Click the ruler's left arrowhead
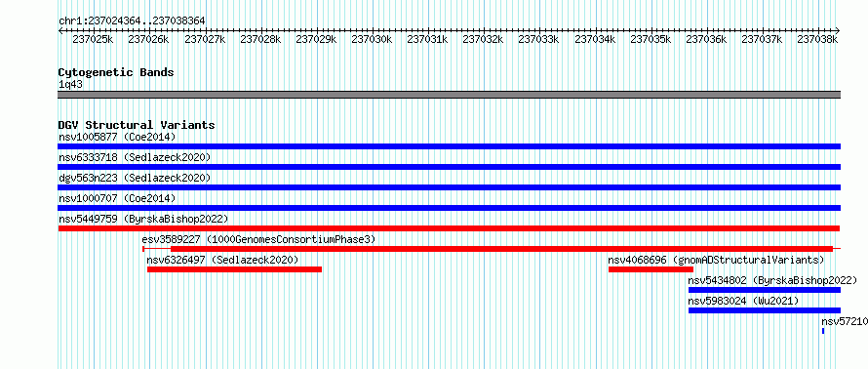This screenshot has width=868, height=369. pos(60,30)
